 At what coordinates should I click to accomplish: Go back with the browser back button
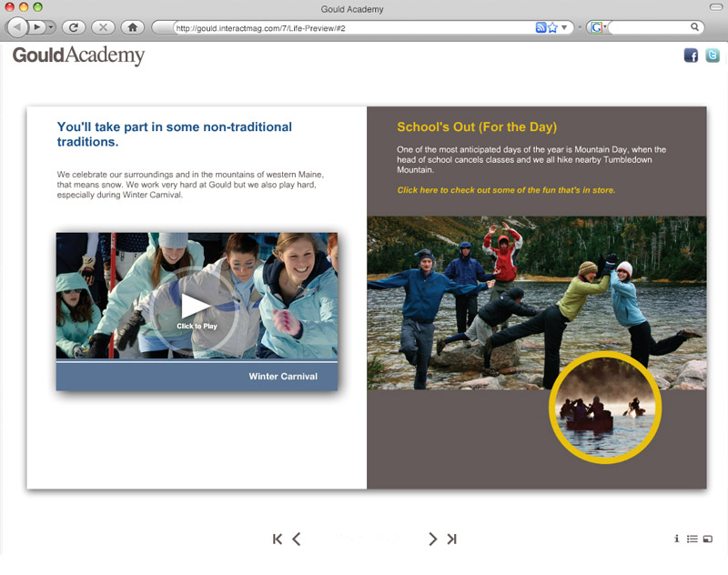(17, 27)
